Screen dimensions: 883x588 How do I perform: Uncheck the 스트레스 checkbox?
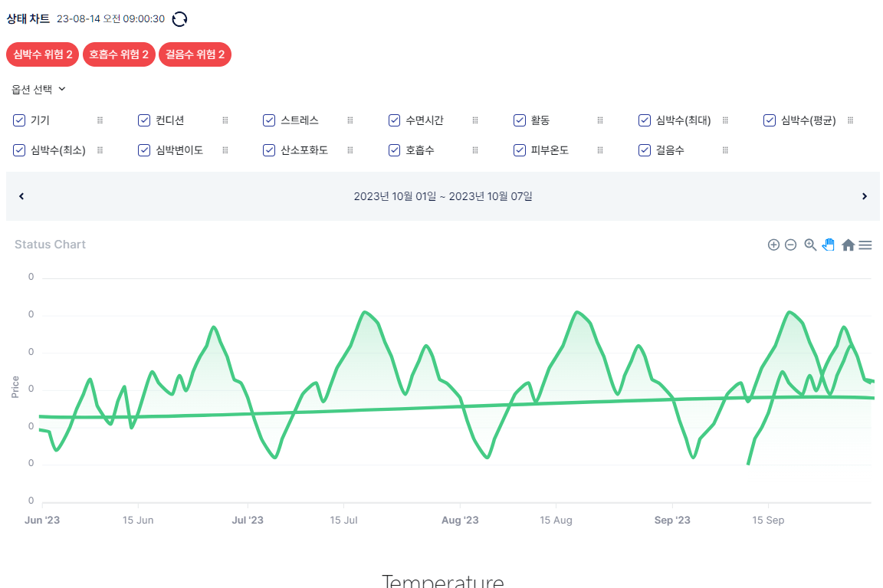tap(269, 120)
